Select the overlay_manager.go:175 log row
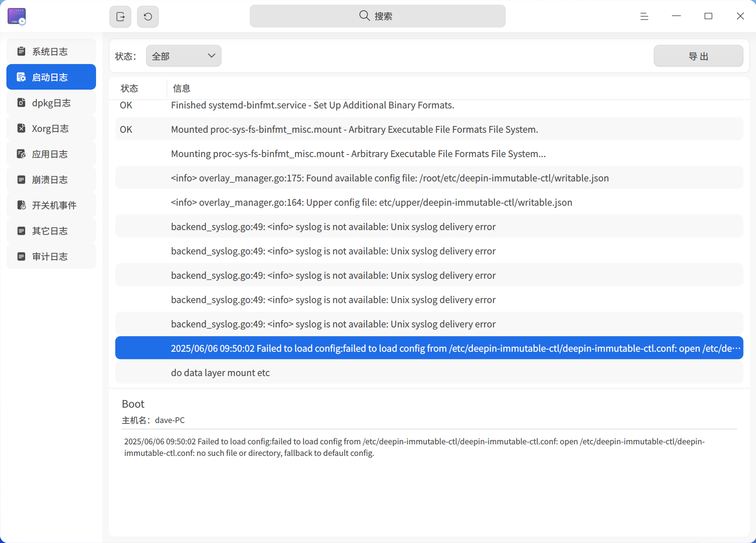This screenshot has width=756, height=543. click(429, 178)
